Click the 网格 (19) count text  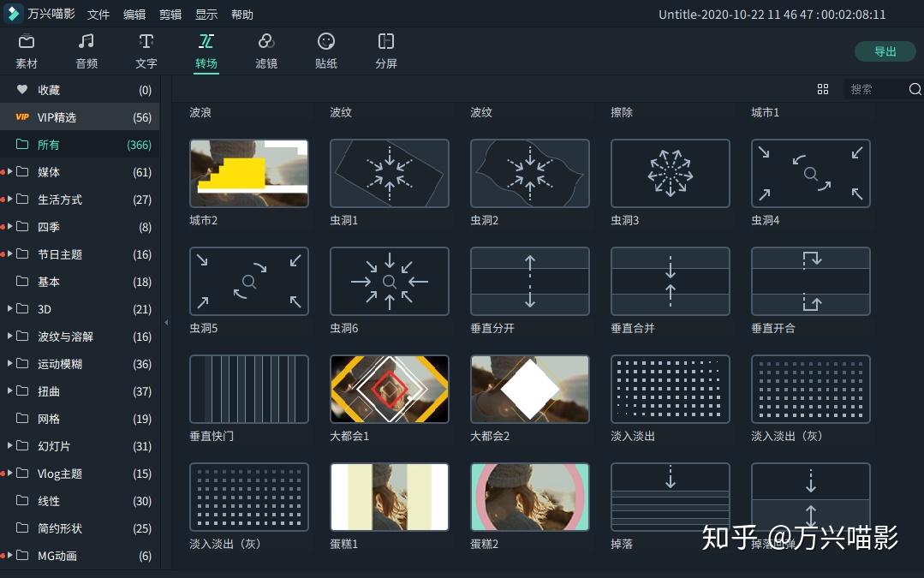coord(142,419)
